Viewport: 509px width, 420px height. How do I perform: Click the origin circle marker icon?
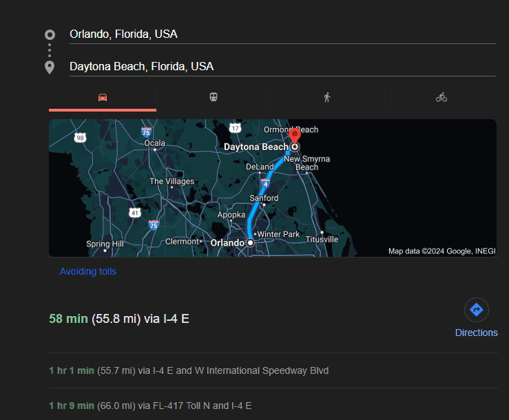pos(50,34)
